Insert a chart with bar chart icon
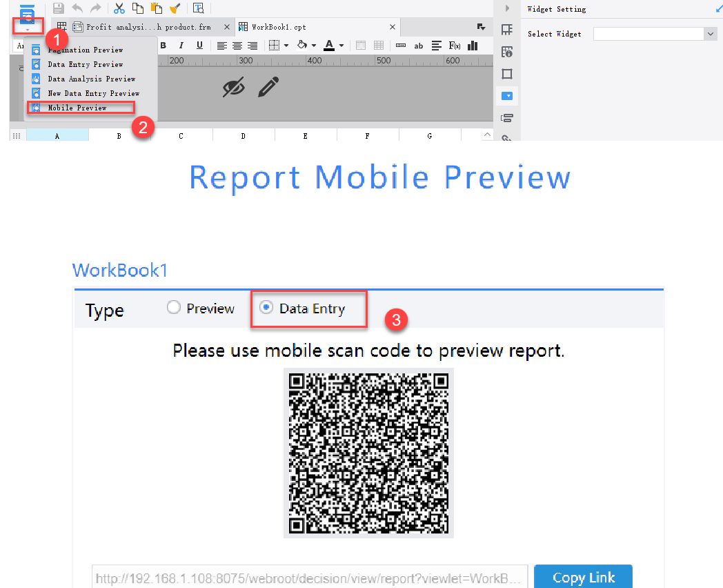723x588 pixels. 473,45
